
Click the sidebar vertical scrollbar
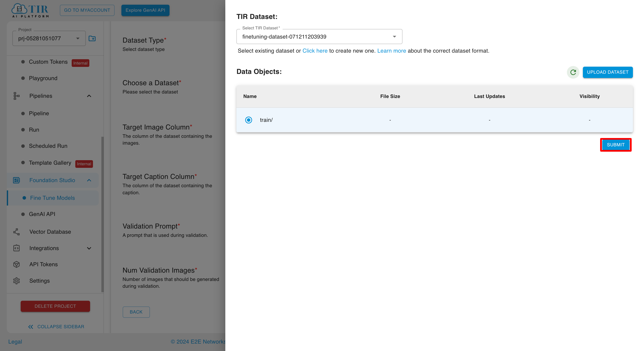tap(102, 214)
